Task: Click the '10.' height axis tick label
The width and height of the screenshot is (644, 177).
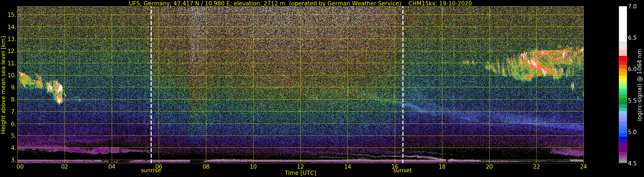Action: pyautogui.click(x=12, y=75)
